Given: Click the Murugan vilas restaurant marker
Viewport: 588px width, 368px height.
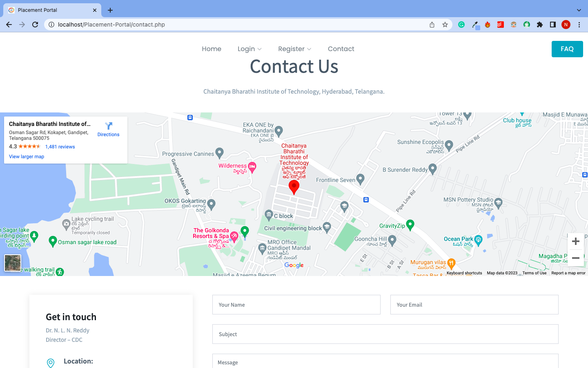Looking at the screenshot, I should (x=451, y=264).
